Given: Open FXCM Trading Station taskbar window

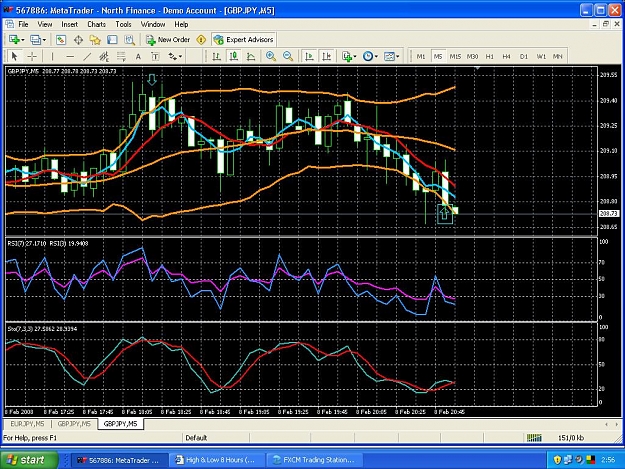Looking at the screenshot, I should click(x=314, y=460).
